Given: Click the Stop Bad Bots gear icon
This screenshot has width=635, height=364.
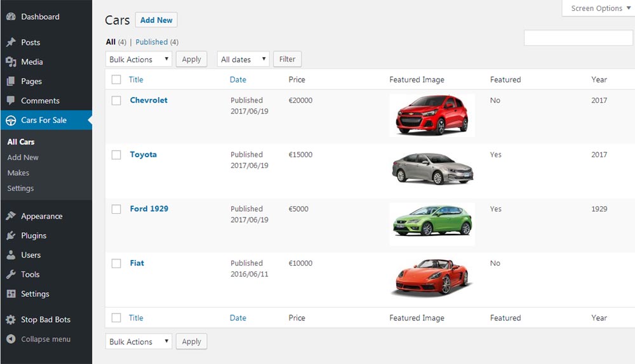Looking at the screenshot, I should (11, 320).
